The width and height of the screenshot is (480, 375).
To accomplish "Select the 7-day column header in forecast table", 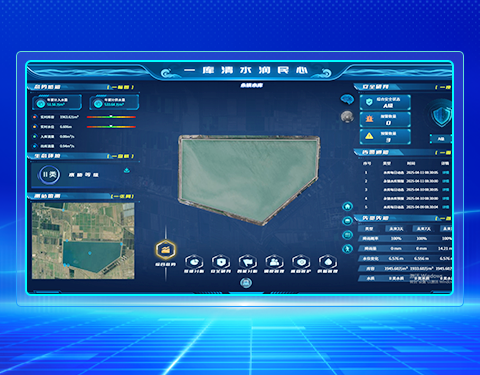I will [424, 229].
